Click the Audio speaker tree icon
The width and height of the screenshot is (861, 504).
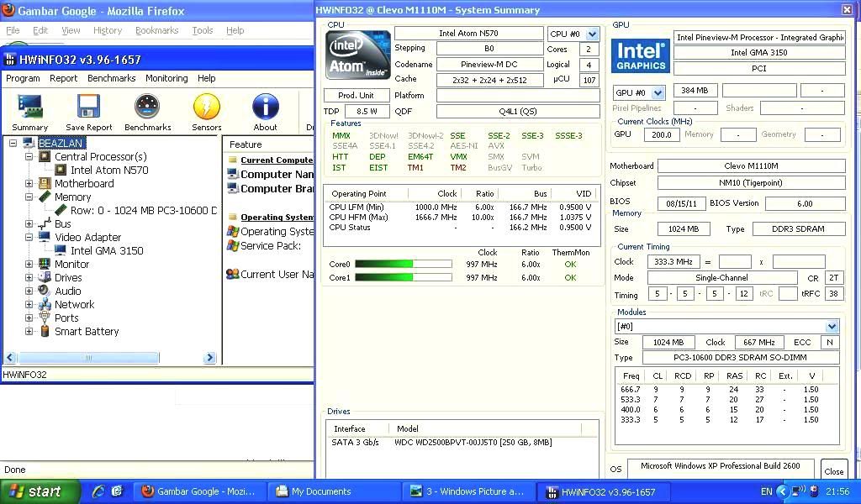tap(45, 291)
